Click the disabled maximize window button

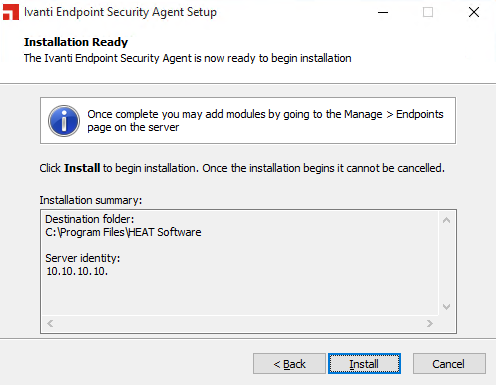pyautogui.click(x=428, y=12)
